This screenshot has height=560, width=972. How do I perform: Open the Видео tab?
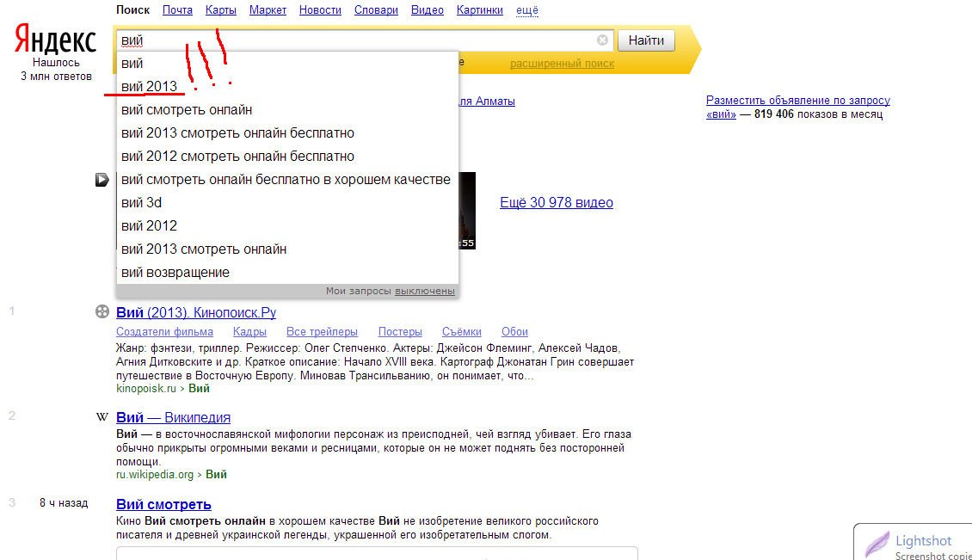tap(428, 10)
